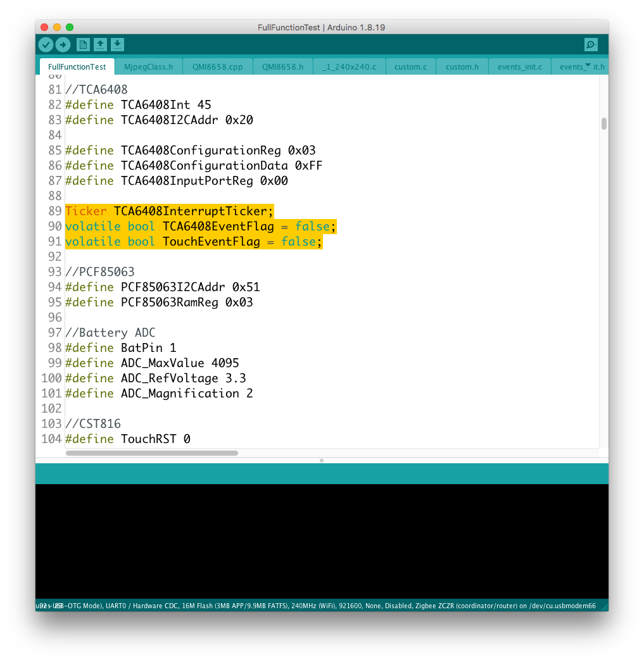
Task: Switch to the MjpegClass.h tab
Action: tap(148, 66)
